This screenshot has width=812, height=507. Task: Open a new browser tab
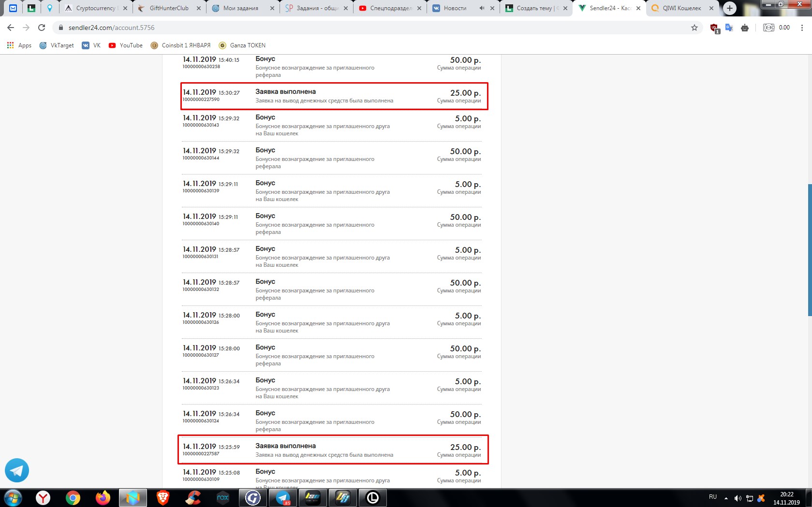(x=730, y=8)
